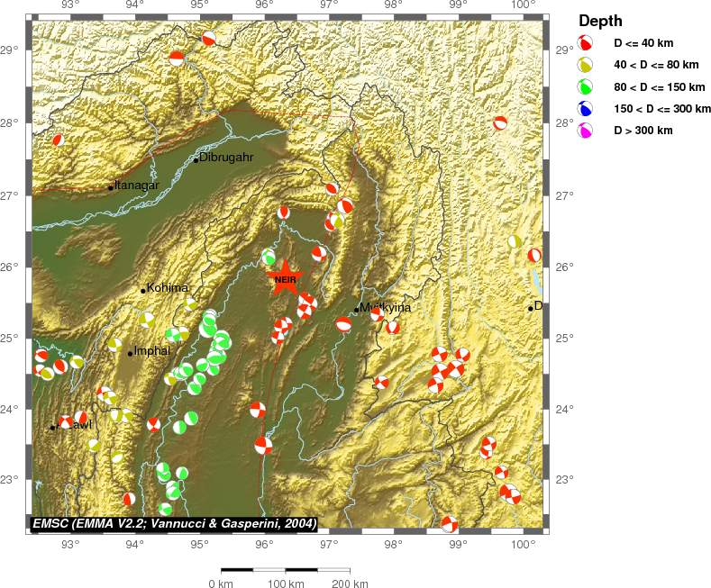Click the yellow beachball left of Imphal label
The image size is (711, 588).
point(114,345)
